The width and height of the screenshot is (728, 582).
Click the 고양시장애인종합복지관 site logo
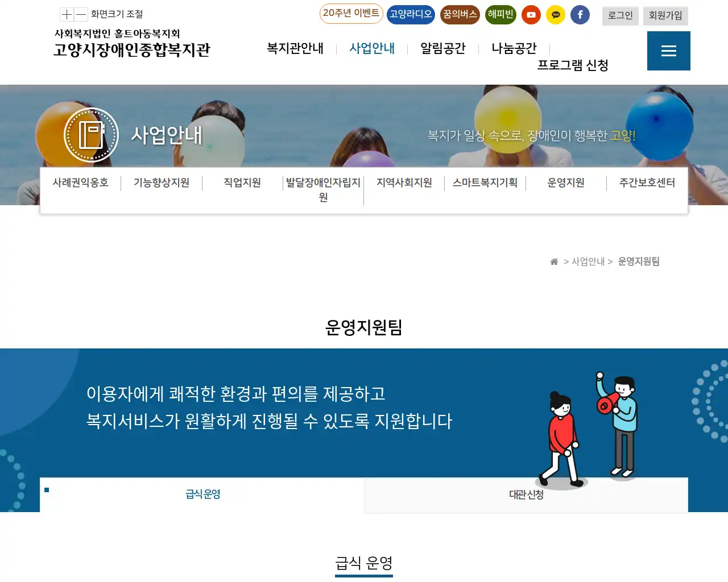[x=132, y=43]
